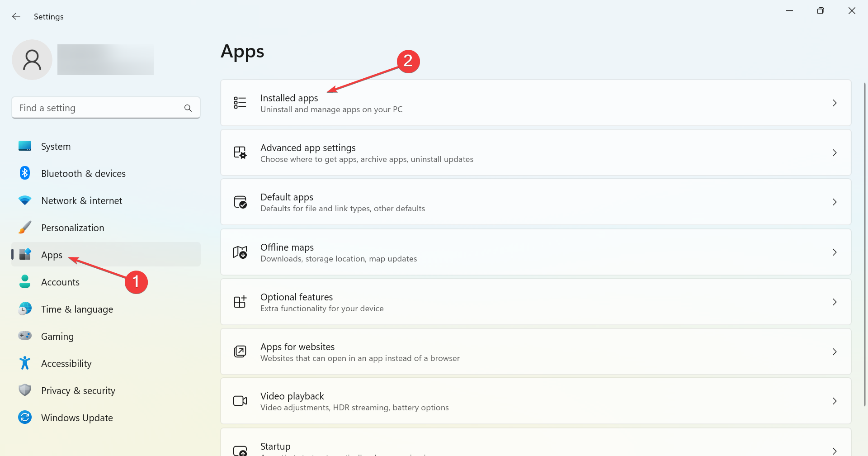Go to Privacy & security

pos(106,390)
